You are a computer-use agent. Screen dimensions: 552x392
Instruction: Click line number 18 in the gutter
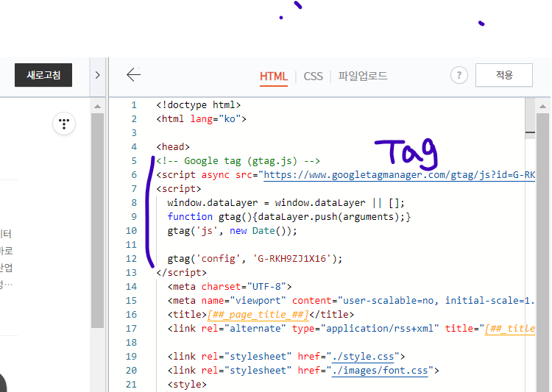coord(131,343)
